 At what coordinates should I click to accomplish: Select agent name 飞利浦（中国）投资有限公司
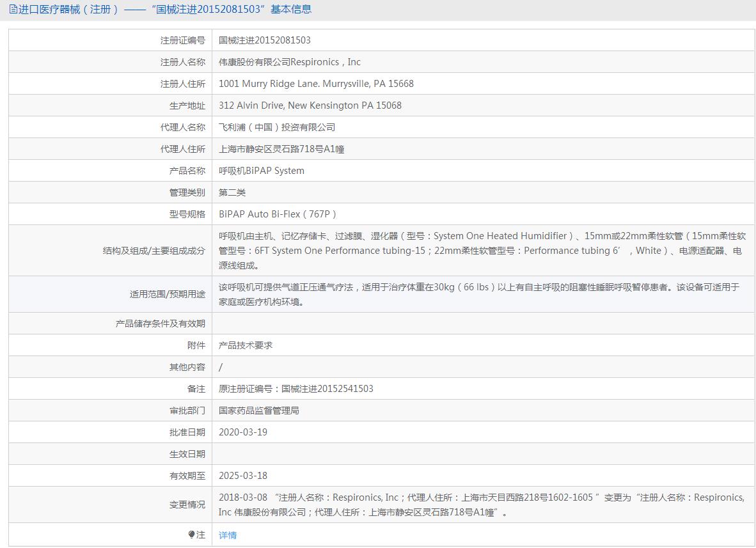(277, 127)
